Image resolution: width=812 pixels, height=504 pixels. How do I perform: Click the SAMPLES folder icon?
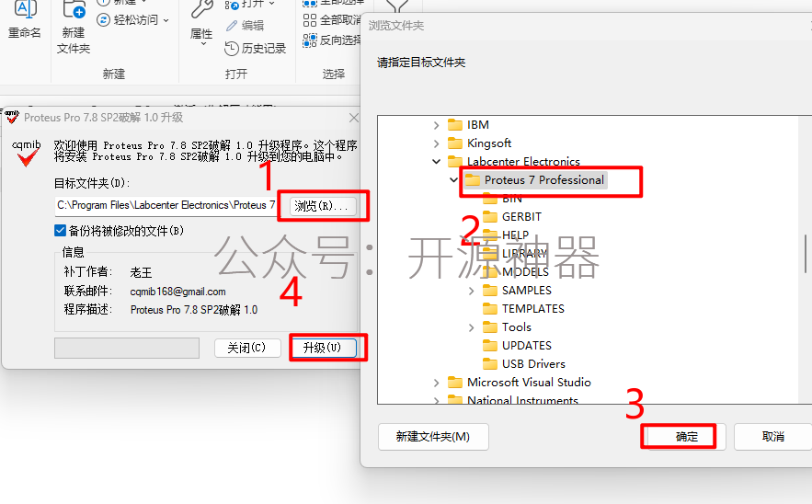pos(490,290)
